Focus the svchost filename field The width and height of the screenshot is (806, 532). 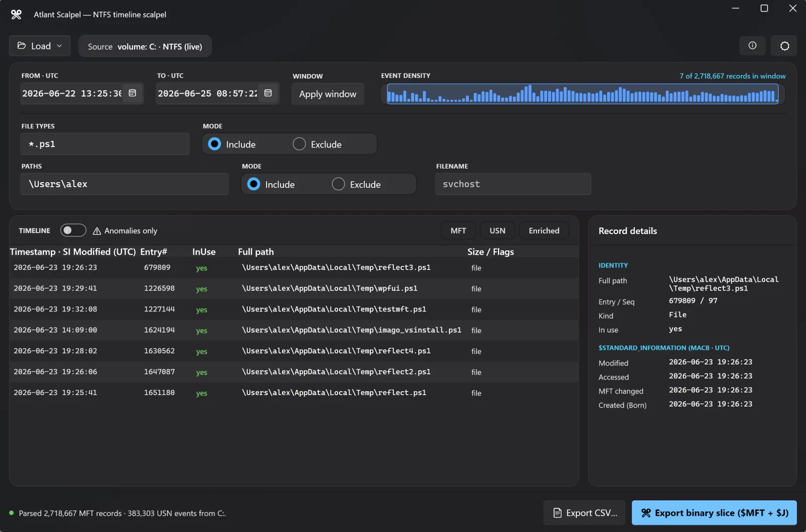tap(513, 184)
